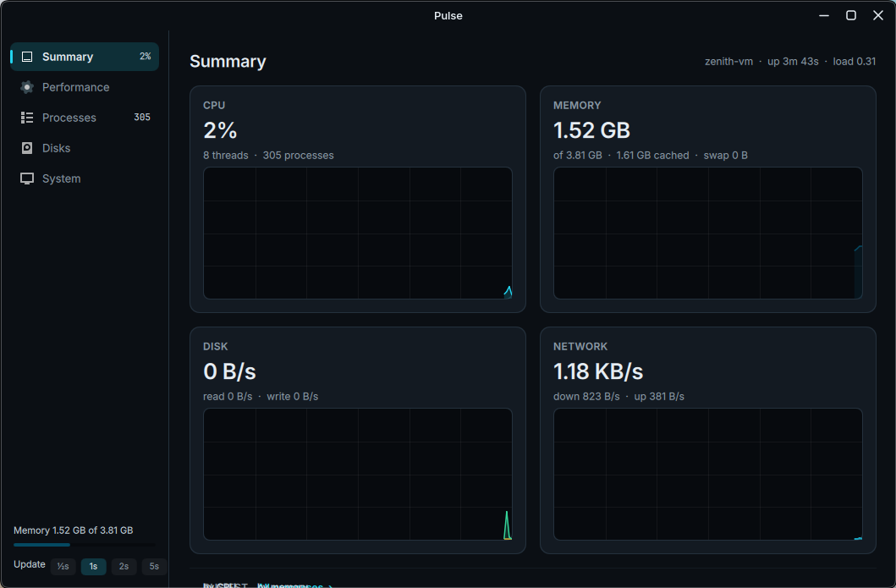
Task: Switch to the Performance tab label
Action: click(75, 87)
